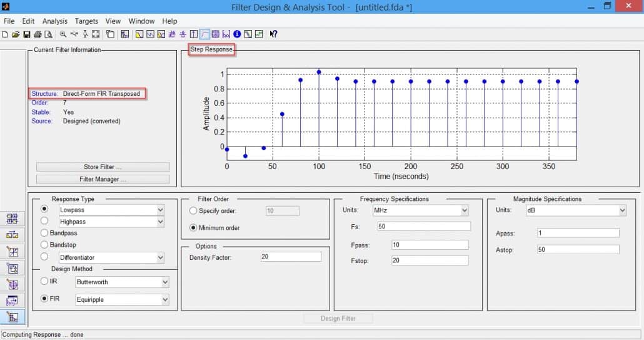Click the Design Filter button

coord(338,318)
